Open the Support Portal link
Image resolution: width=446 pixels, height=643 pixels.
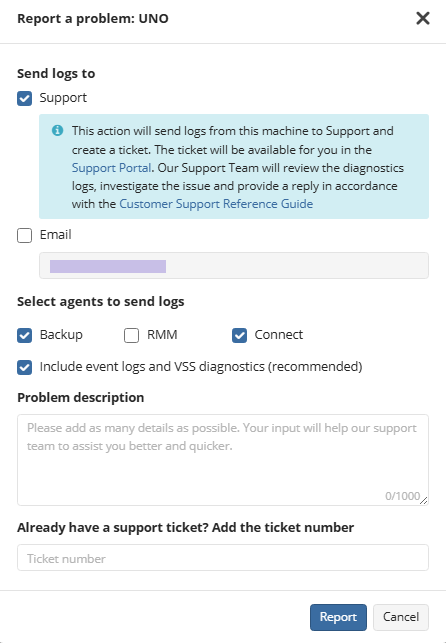111,168
